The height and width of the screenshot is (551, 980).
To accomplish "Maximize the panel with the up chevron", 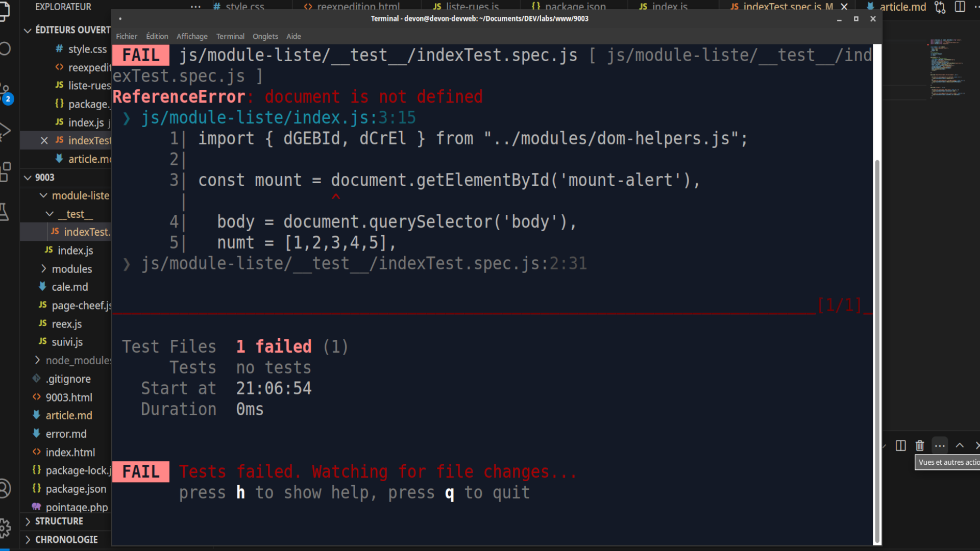I will pyautogui.click(x=960, y=446).
